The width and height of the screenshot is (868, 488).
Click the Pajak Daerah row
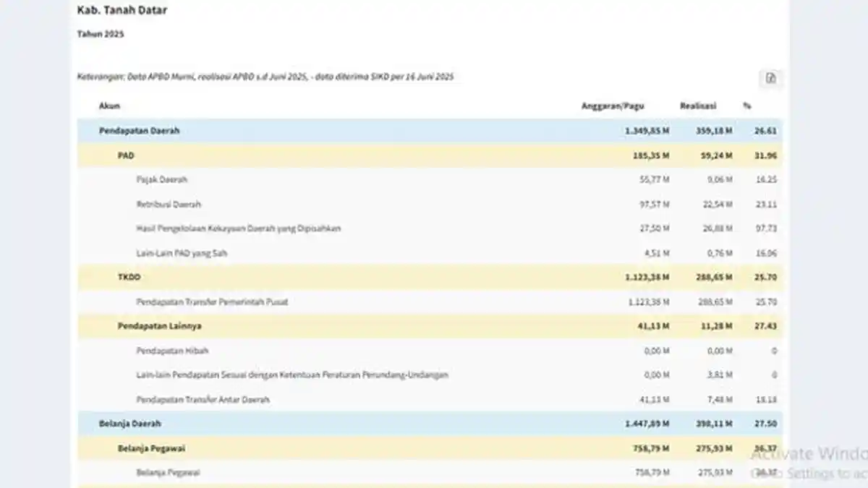[430, 180]
